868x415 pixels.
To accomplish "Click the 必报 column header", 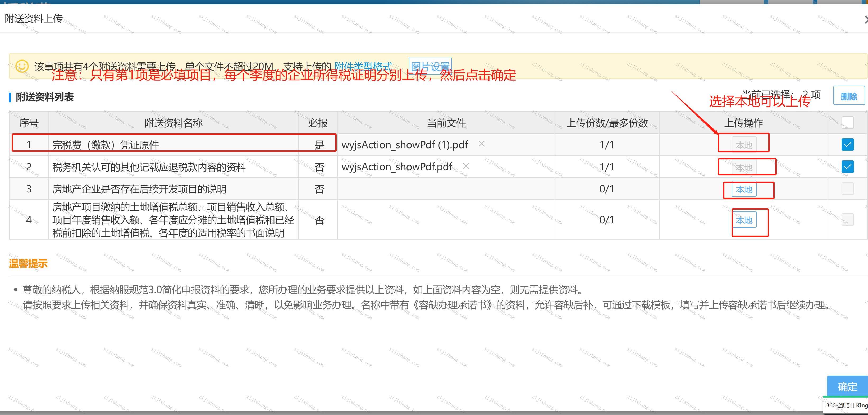I will click(318, 123).
